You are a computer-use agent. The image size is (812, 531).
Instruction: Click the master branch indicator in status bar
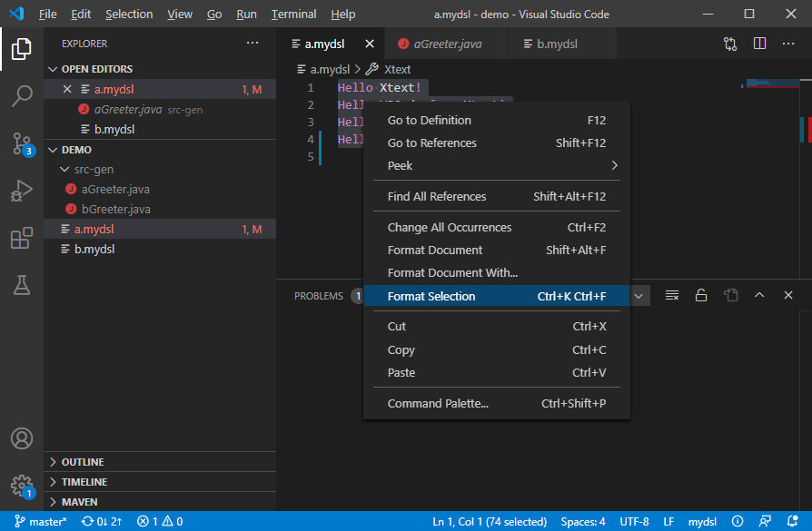coord(40,521)
